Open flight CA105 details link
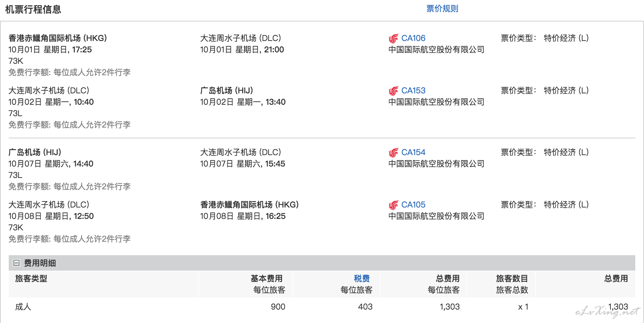Screen dimensions: 644x323 coord(413,205)
